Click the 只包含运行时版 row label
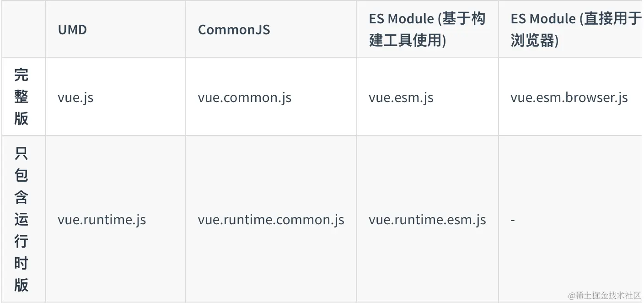 (x=21, y=219)
